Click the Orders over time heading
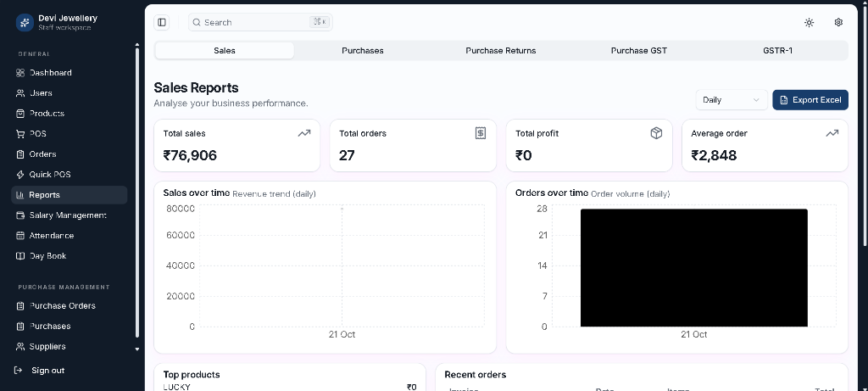 tap(551, 193)
